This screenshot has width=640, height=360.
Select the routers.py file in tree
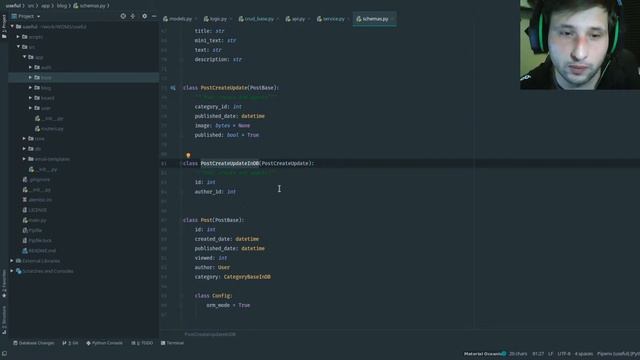(49, 129)
